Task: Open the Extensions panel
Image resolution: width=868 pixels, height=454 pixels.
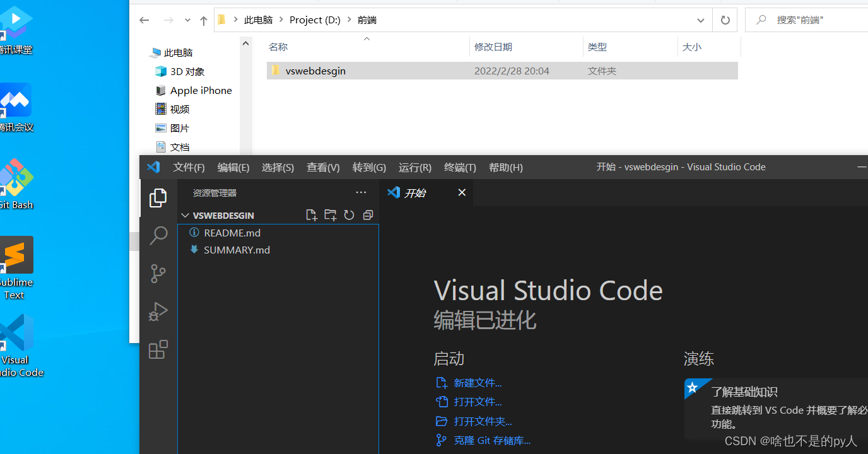Action: tap(158, 349)
